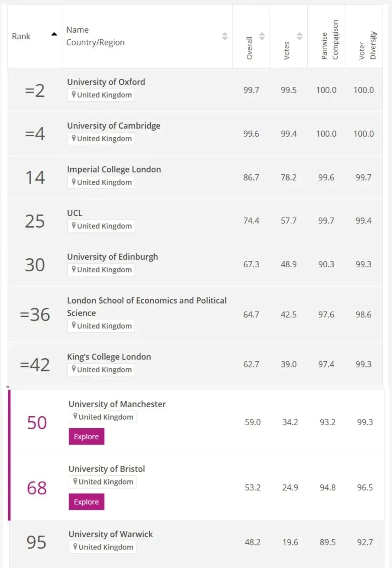Open University of Oxford link
Viewport: 392px width, 568px height.
(x=106, y=82)
